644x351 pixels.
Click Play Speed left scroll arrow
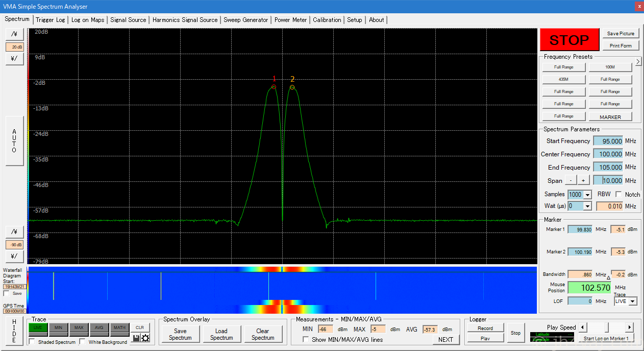pos(582,327)
